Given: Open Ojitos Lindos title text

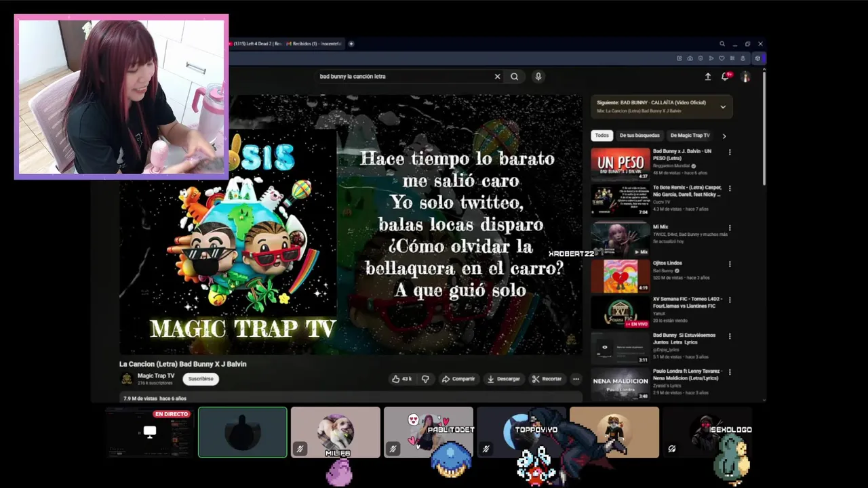Looking at the screenshot, I should [667, 263].
